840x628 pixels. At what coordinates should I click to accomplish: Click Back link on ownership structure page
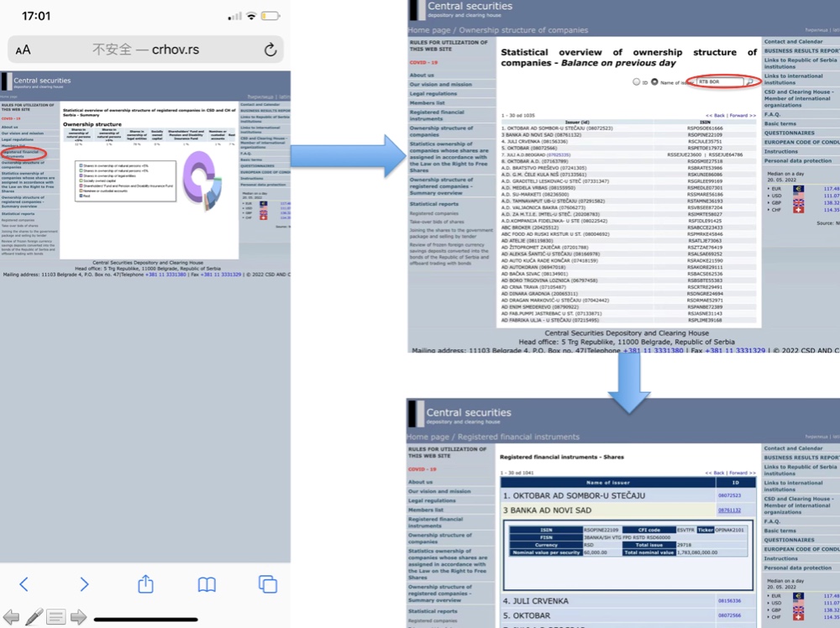[x=715, y=115]
